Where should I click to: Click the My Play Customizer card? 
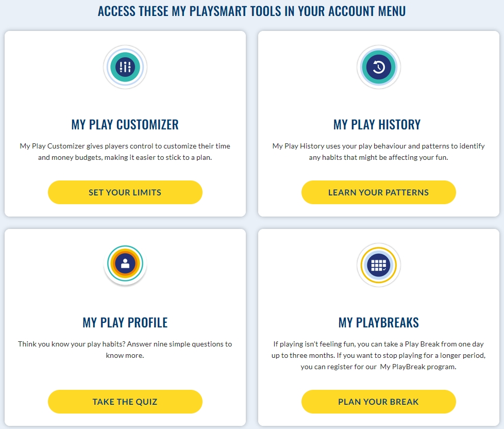click(125, 122)
